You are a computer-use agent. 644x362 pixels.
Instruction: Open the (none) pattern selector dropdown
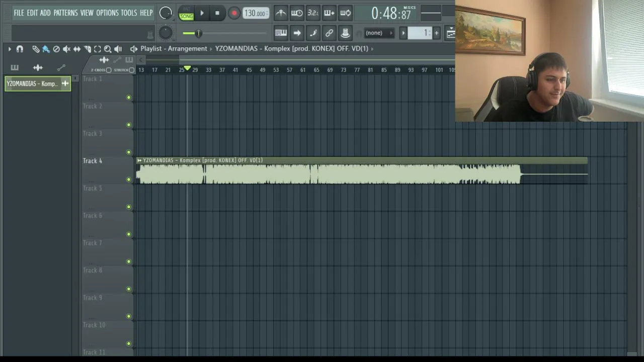pos(379,33)
